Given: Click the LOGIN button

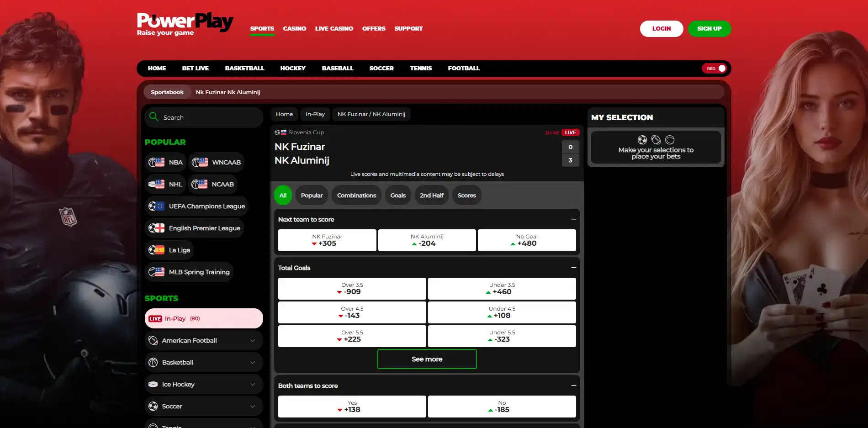Looking at the screenshot, I should (662, 28).
